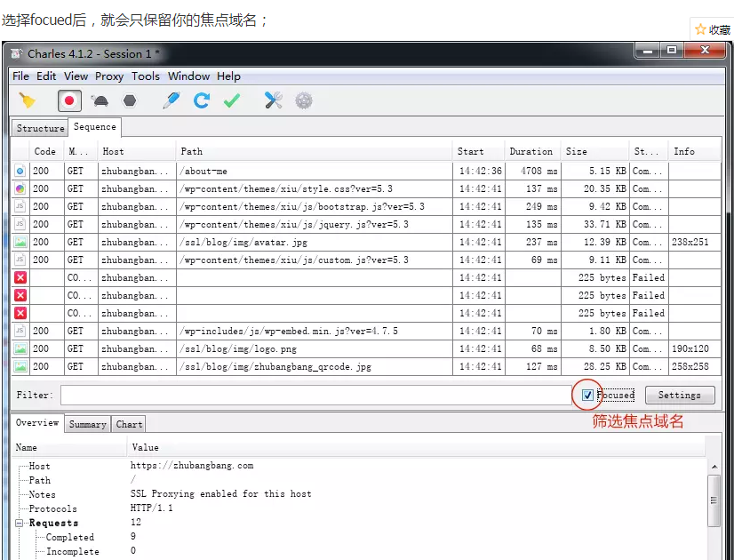This screenshot has width=734, height=560.
Task: Click the star 收藏 favorite icon
Action: pos(700,29)
